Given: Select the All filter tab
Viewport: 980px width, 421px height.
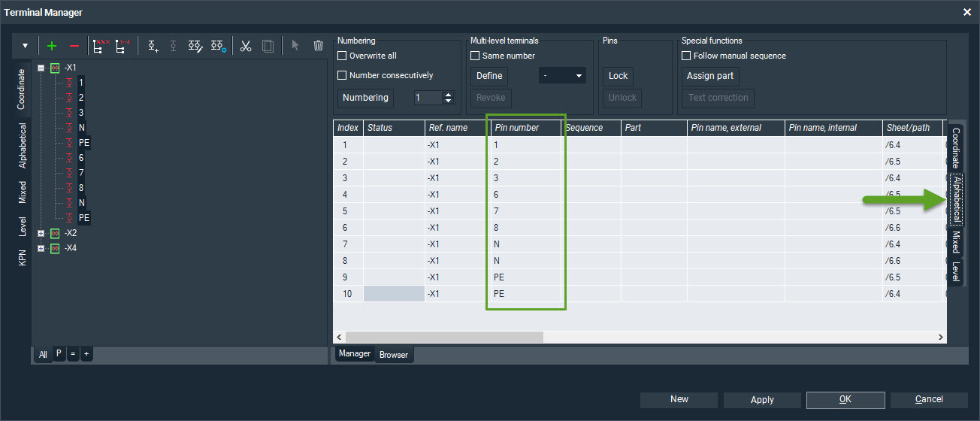Looking at the screenshot, I should [43, 354].
